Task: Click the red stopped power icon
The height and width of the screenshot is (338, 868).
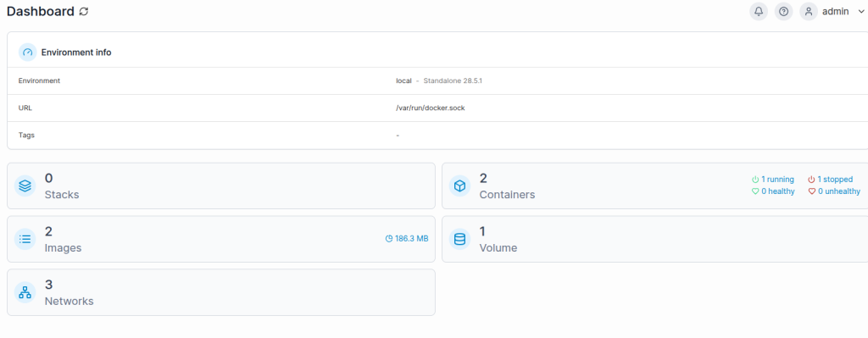Action: click(x=811, y=180)
